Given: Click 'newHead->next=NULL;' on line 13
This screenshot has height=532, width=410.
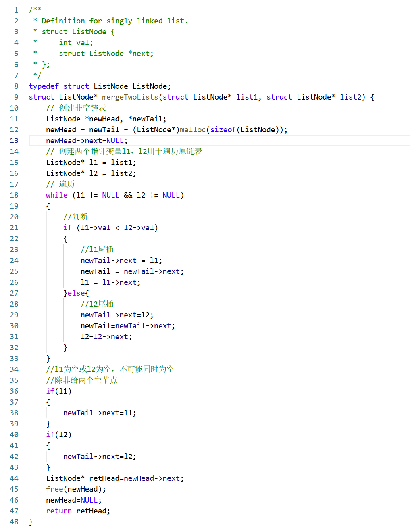Looking at the screenshot, I should (87, 140).
